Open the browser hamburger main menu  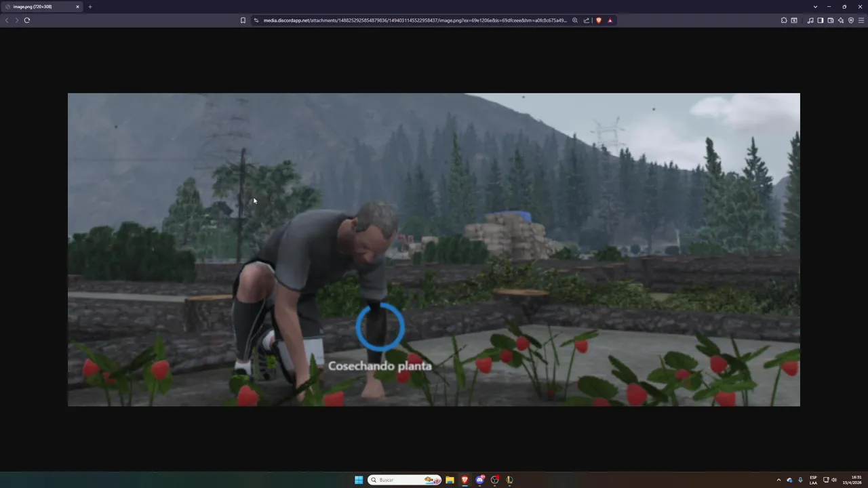[861, 20]
